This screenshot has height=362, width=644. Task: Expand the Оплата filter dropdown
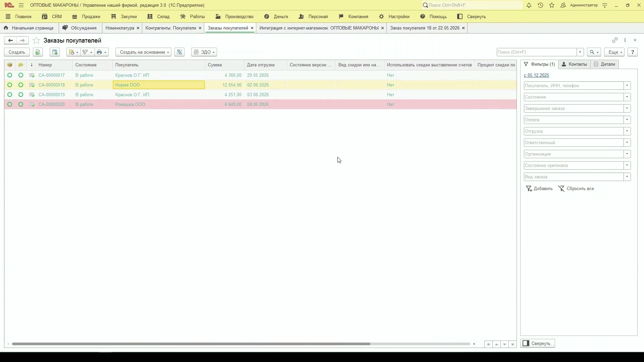coord(627,120)
